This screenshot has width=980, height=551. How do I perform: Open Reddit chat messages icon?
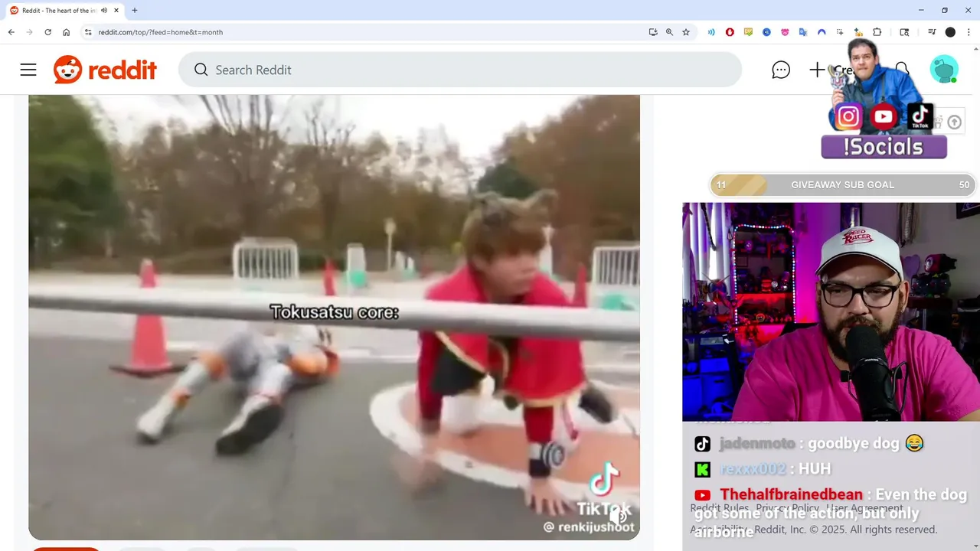(781, 70)
